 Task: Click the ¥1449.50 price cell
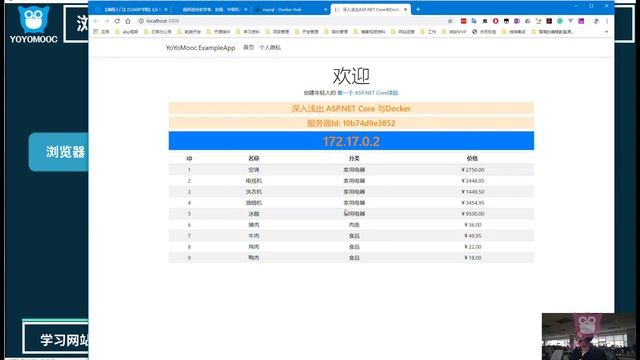pos(473,192)
